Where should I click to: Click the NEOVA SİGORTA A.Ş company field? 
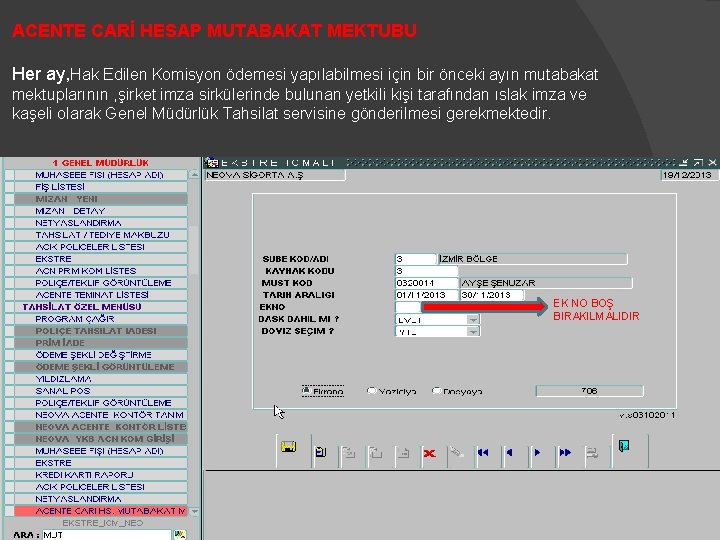[x=275, y=175]
